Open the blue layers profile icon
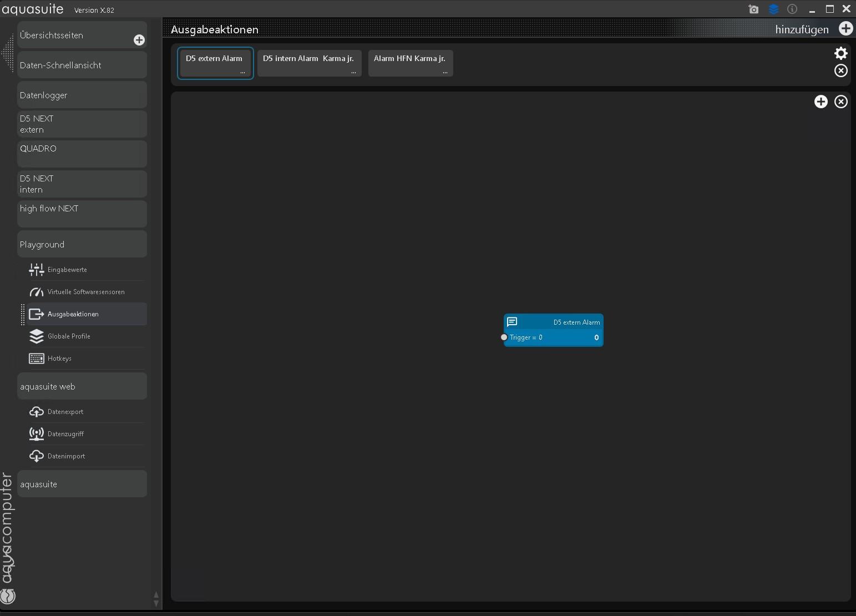Image resolution: width=856 pixels, height=616 pixels. [773, 9]
